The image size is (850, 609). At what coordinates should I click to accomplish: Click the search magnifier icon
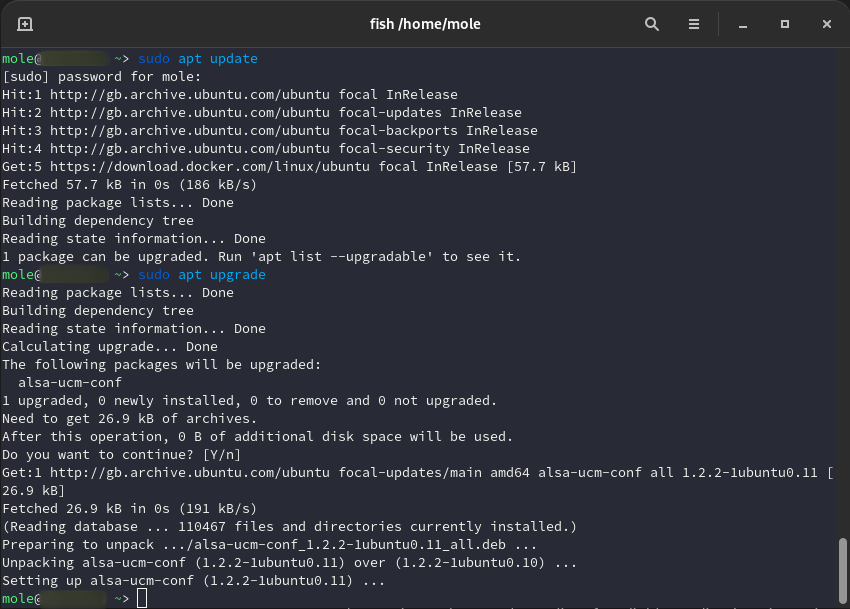click(652, 24)
